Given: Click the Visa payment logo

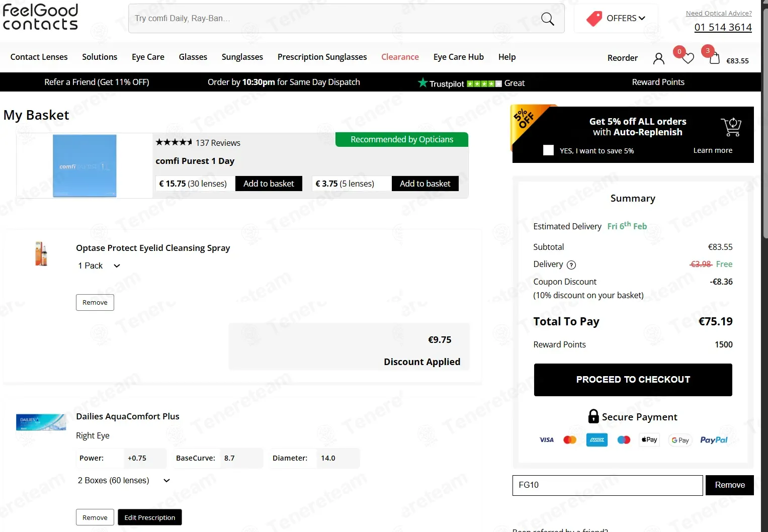Looking at the screenshot, I should 547,440.
